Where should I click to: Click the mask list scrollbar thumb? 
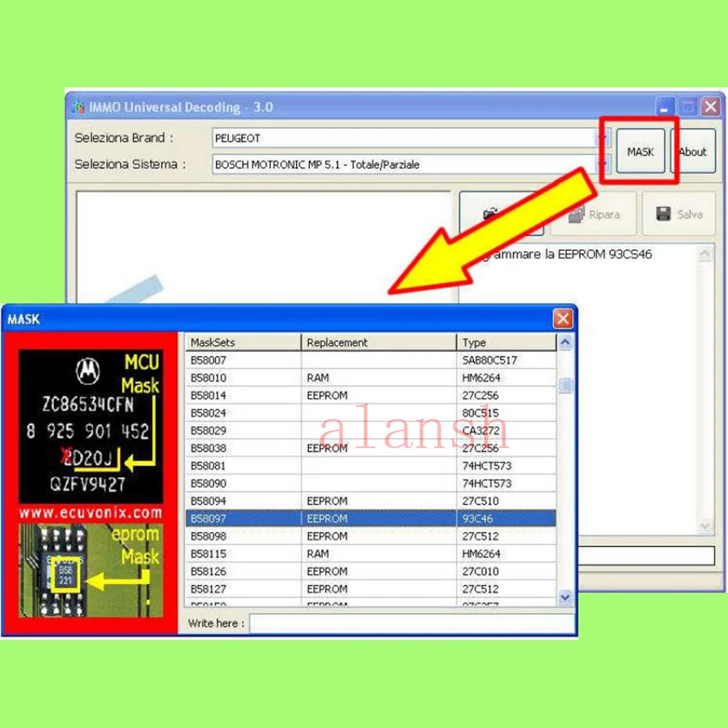[x=565, y=385]
